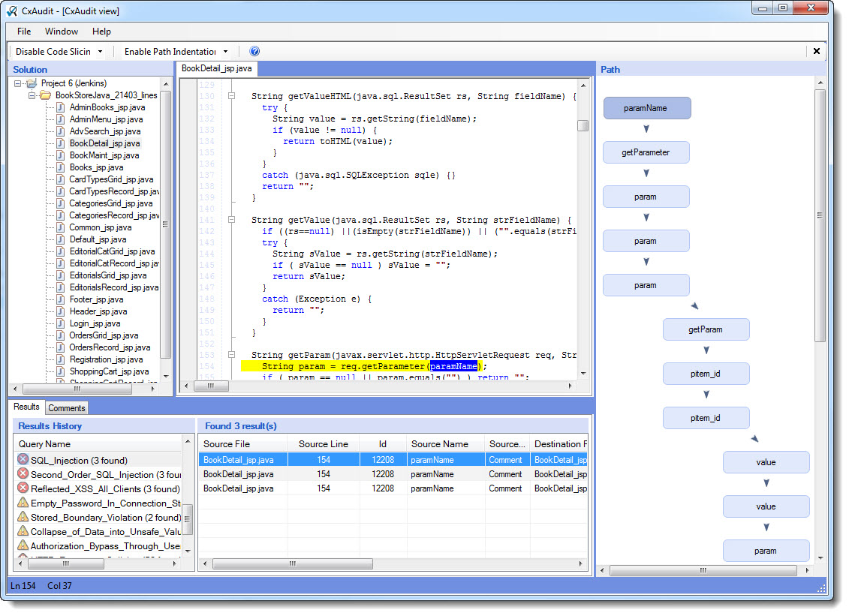Click the Path panel vertical scrollbar thumb
The height and width of the screenshot is (616, 849).
pos(820,215)
